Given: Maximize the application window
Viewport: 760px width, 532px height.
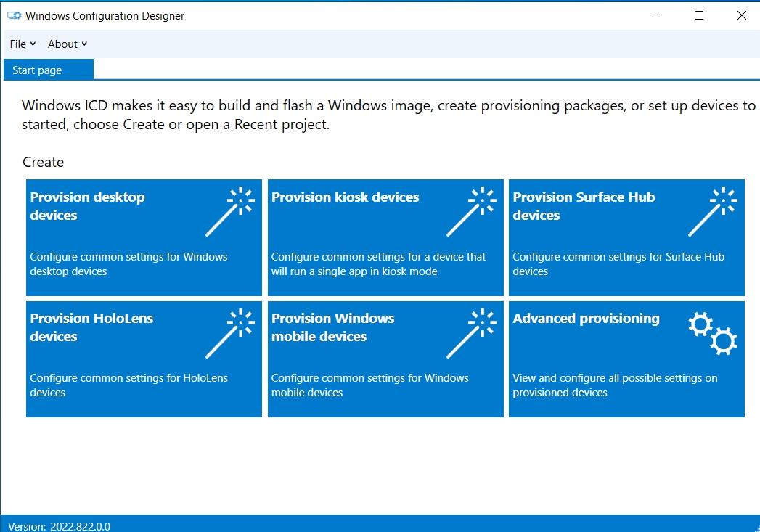Looking at the screenshot, I should coord(699,15).
